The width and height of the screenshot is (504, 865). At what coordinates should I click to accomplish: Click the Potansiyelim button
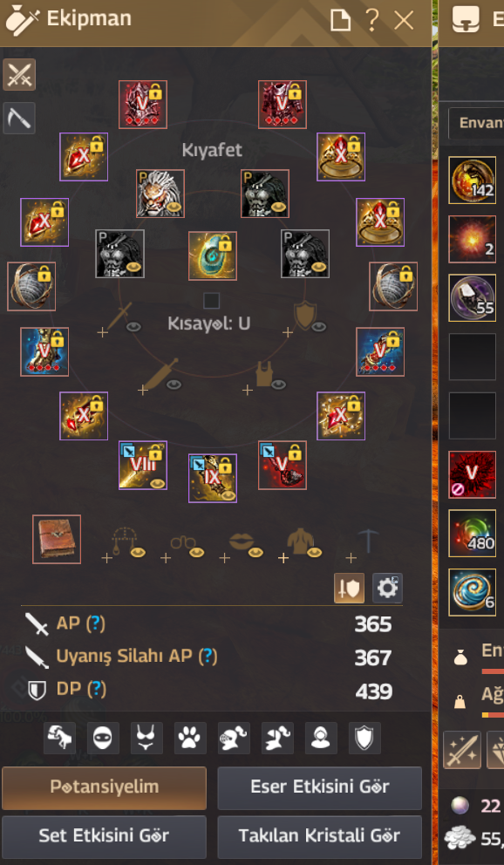[x=105, y=787]
